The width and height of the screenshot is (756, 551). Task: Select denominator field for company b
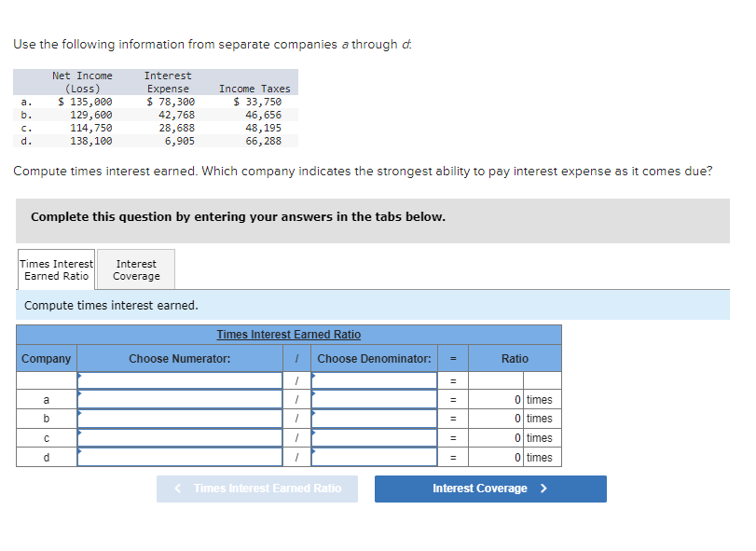tap(374, 419)
